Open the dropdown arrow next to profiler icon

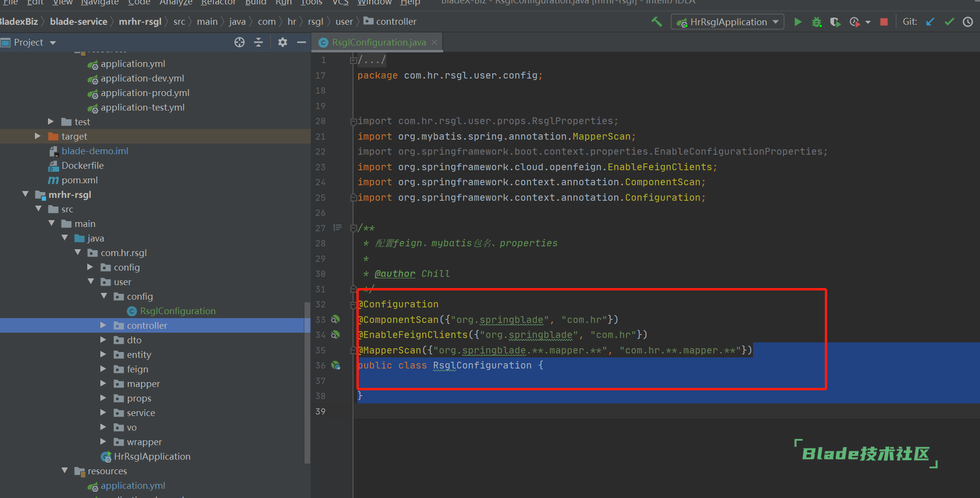868,22
